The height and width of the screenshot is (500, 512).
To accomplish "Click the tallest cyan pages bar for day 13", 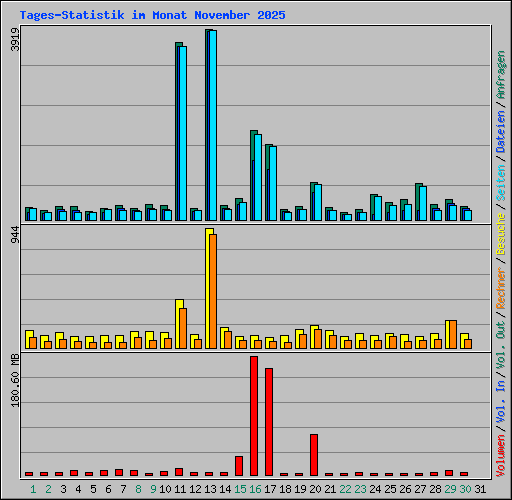I will click(213, 125).
